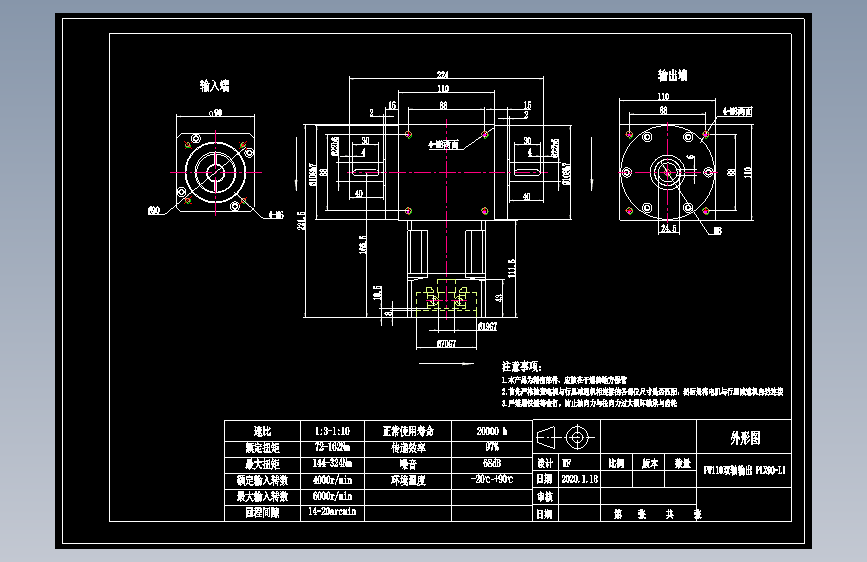Select the 额定扭矩 table cell

point(262,448)
